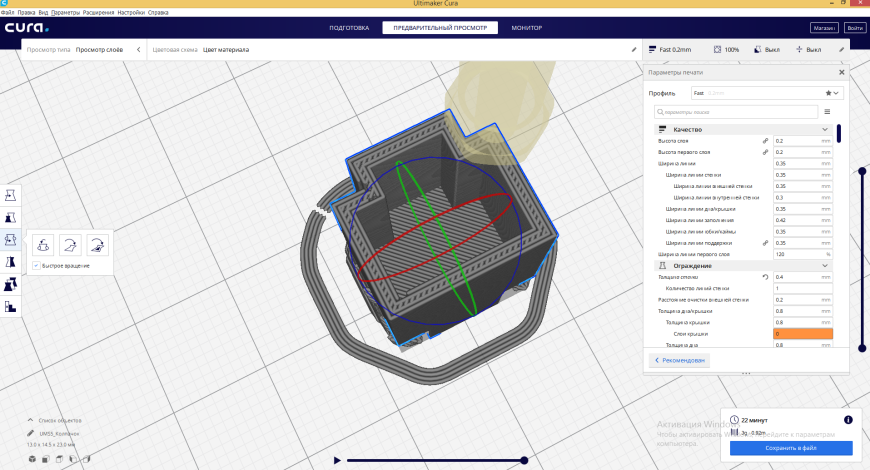Viewport: 870px width, 470px height.
Task: Edit the Высота слоя value field
Action: (x=803, y=141)
